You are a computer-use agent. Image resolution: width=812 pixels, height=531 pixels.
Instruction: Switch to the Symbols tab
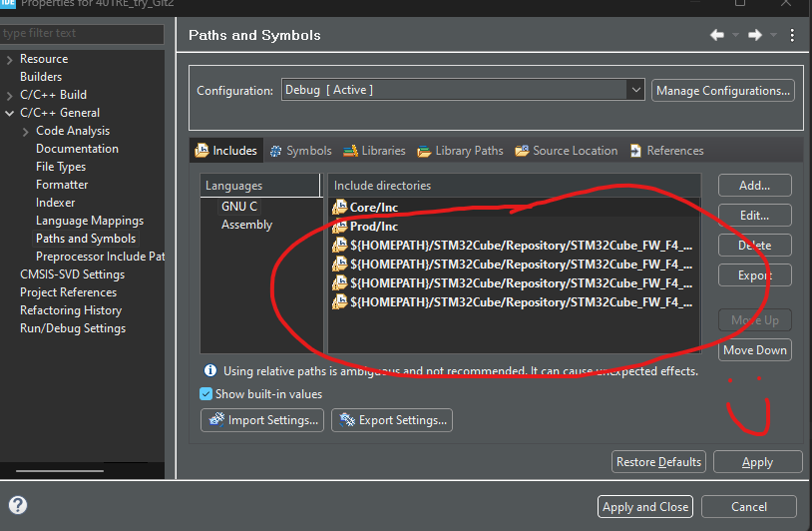(301, 151)
